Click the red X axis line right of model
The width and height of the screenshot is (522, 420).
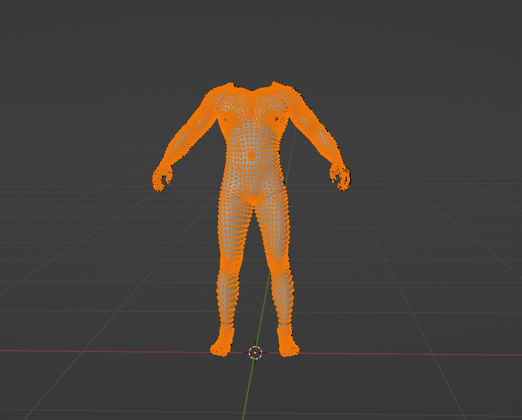pos(406,354)
